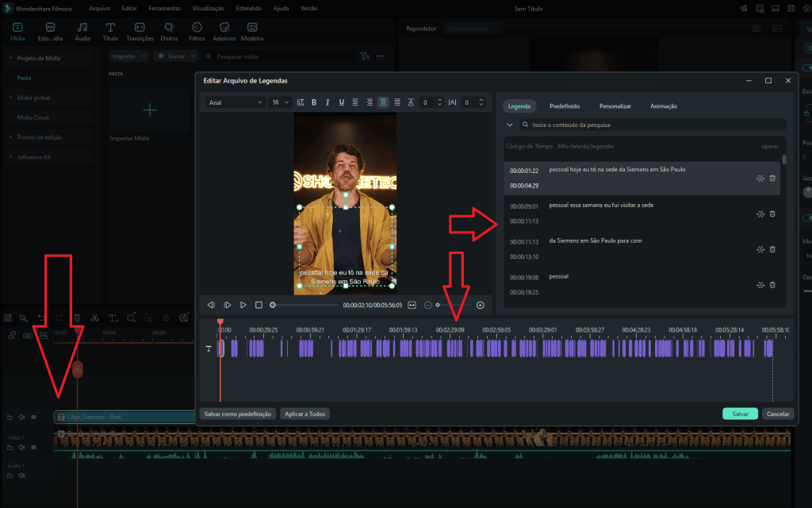The image size is (812, 508).
Task: Open the Adesivos panel
Action: click(x=224, y=30)
